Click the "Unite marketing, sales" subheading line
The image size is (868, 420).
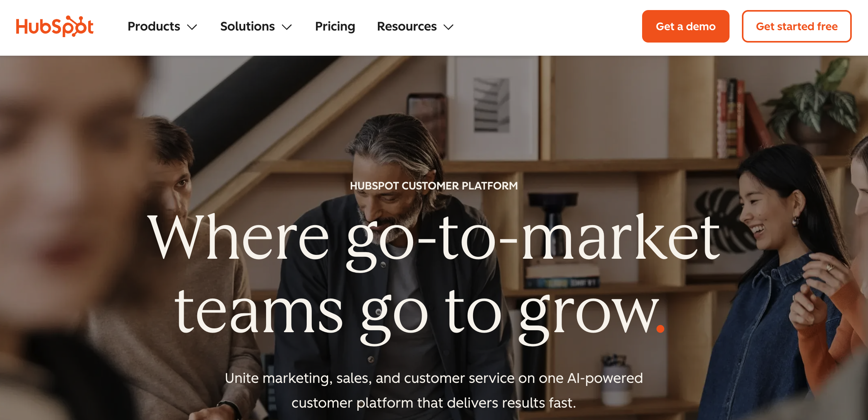434,378
